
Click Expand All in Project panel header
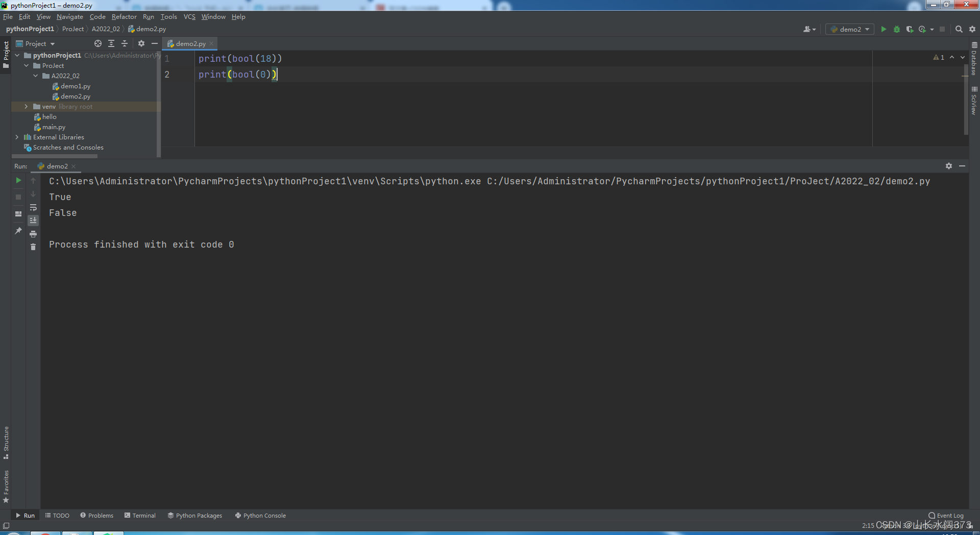pyautogui.click(x=111, y=43)
